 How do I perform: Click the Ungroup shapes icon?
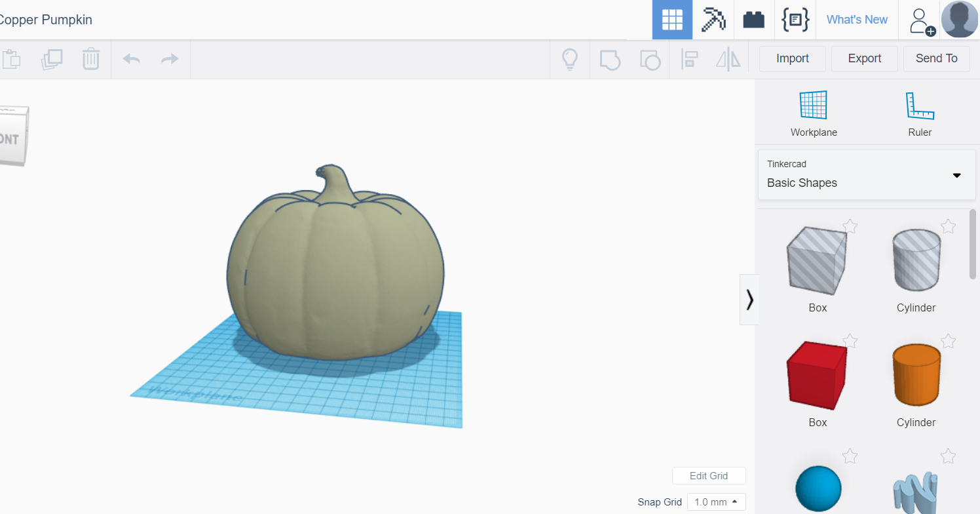point(649,60)
